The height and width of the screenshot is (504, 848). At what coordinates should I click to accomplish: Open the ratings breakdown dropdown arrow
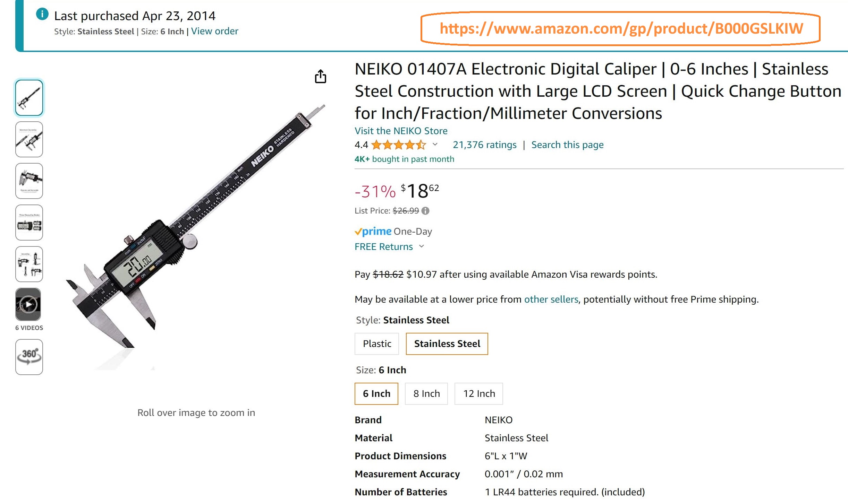pos(434,145)
